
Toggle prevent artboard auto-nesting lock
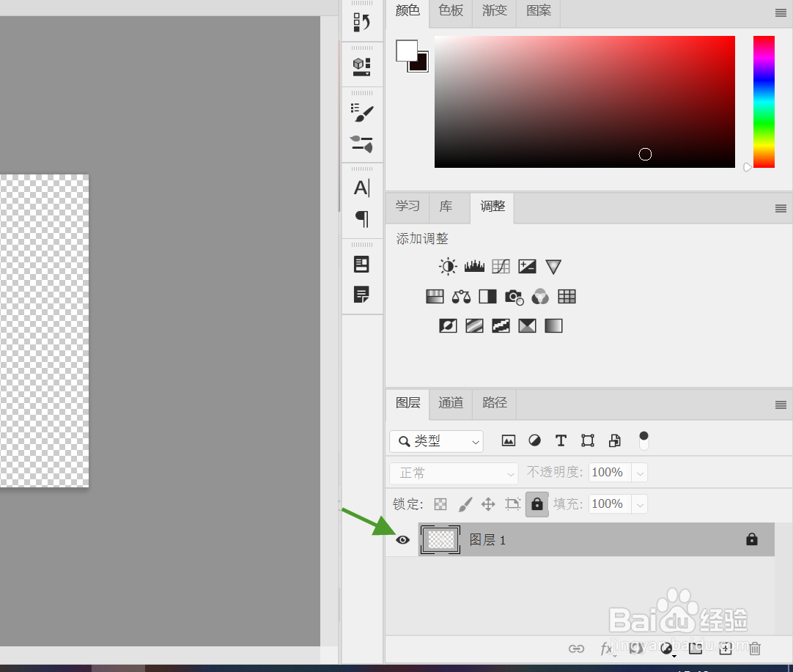[512, 504]
